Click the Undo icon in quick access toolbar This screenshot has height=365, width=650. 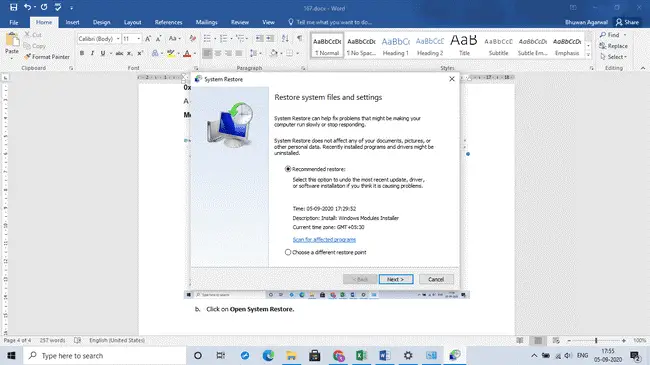click(27, 7)
